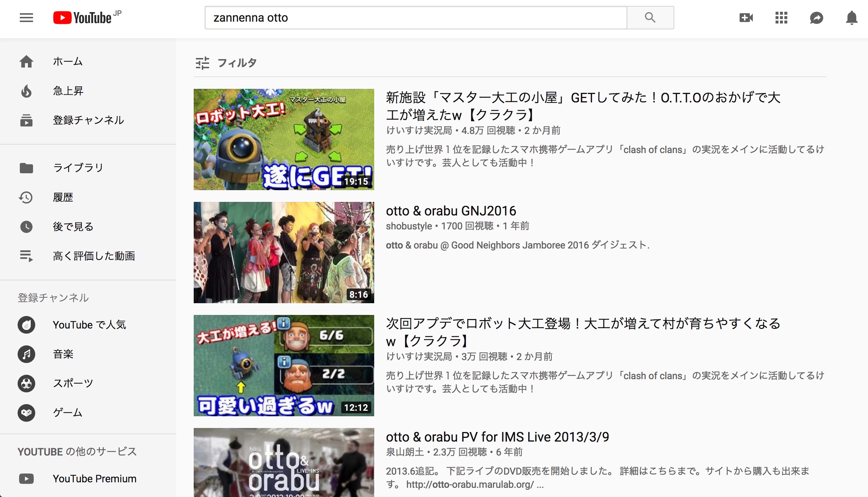
Task: Open けいすけ実況局 channel under 12:12 video
Action: click(419, 357)
